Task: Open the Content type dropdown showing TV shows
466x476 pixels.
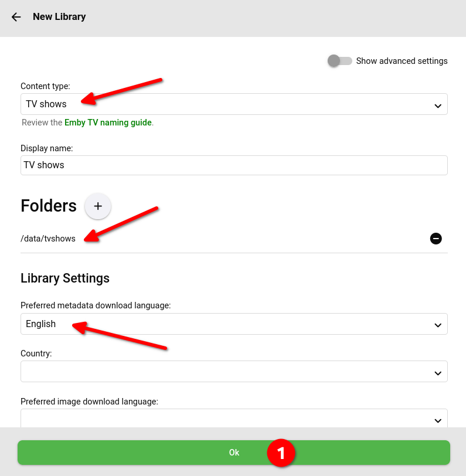Action: pos(234,104)
